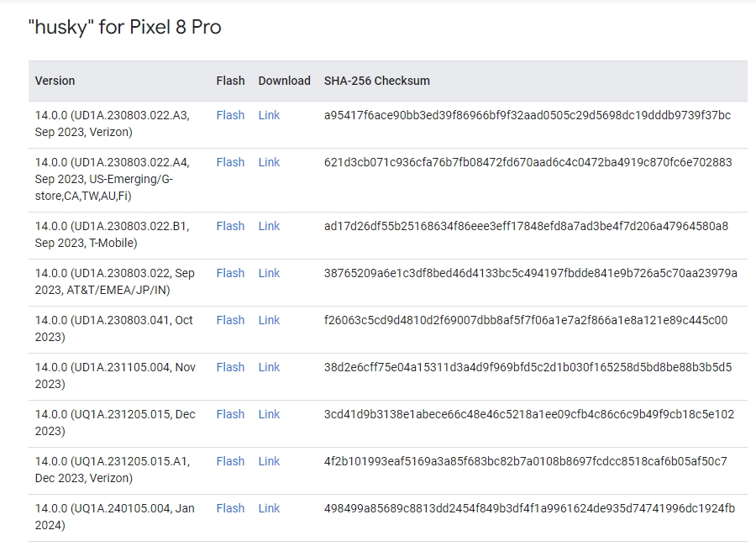756x546 pixels.
Task: Download the Jan 2024 UQ1A.240105.004 image
Action: click(x=269, y=508)
